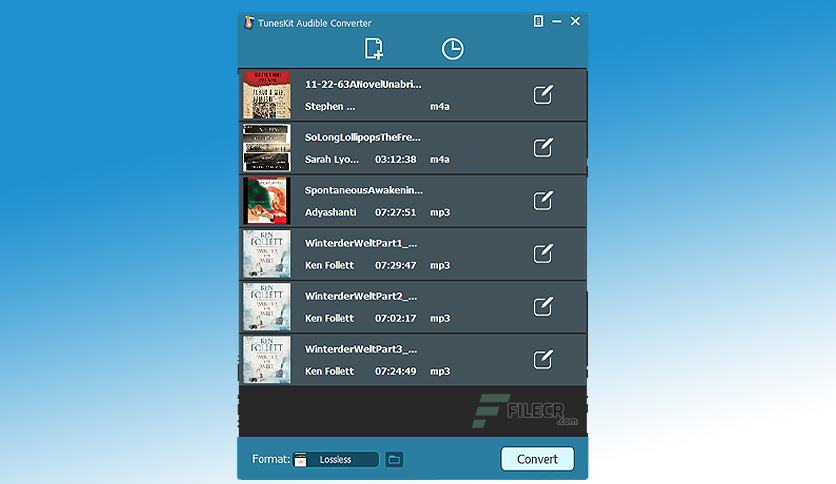This screenshot has width=836, height=484.
Task: Click duration 07:29:47
Action: tap(396, 265)
